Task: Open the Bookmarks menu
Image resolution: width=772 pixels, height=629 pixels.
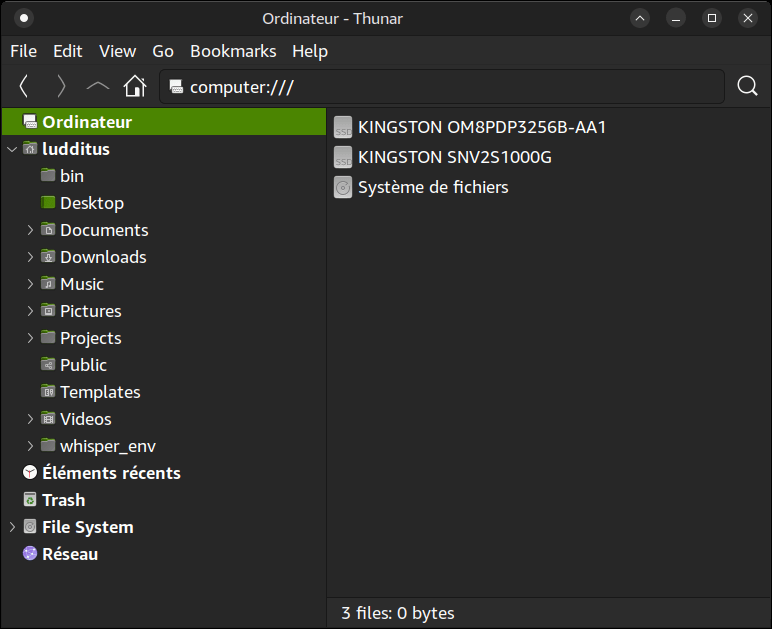Action: pos(233,51)
